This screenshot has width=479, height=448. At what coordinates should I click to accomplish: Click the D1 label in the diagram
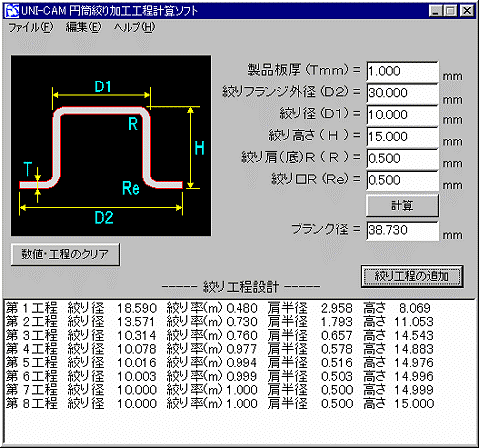(103, 87)
